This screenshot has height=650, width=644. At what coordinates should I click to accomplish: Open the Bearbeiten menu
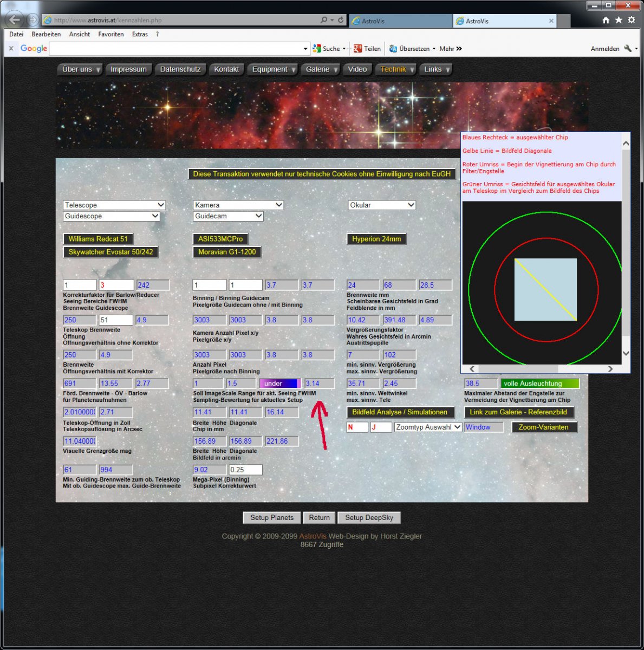click(46, 34)
